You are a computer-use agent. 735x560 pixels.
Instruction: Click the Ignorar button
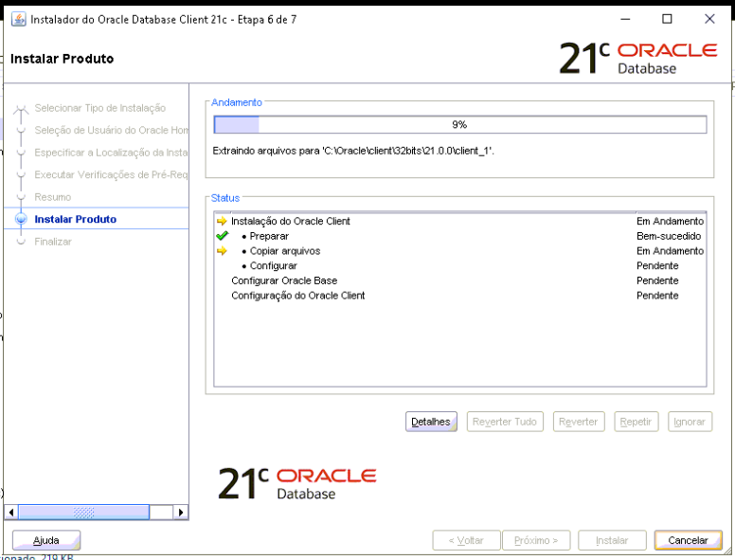coord(690,422)
